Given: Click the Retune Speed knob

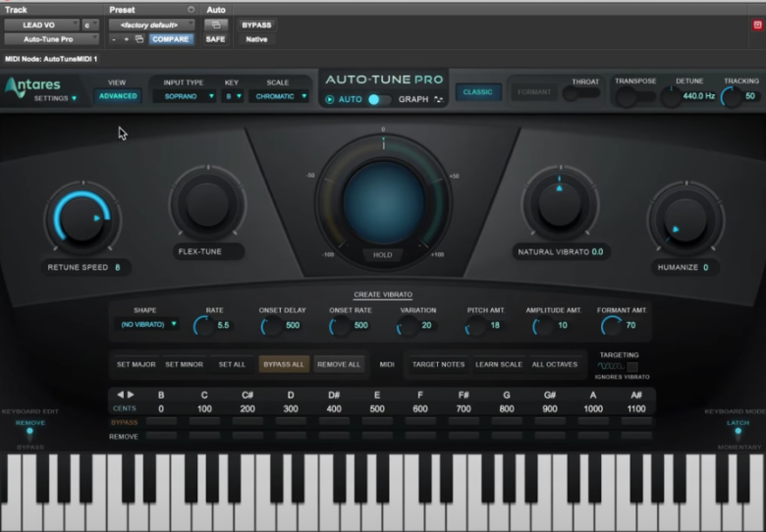Looking at the screenshot, I should pos(82,218).
